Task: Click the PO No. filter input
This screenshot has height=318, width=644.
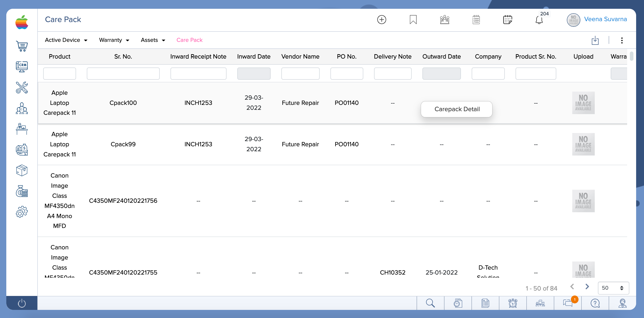Action: tap(346, 74)
